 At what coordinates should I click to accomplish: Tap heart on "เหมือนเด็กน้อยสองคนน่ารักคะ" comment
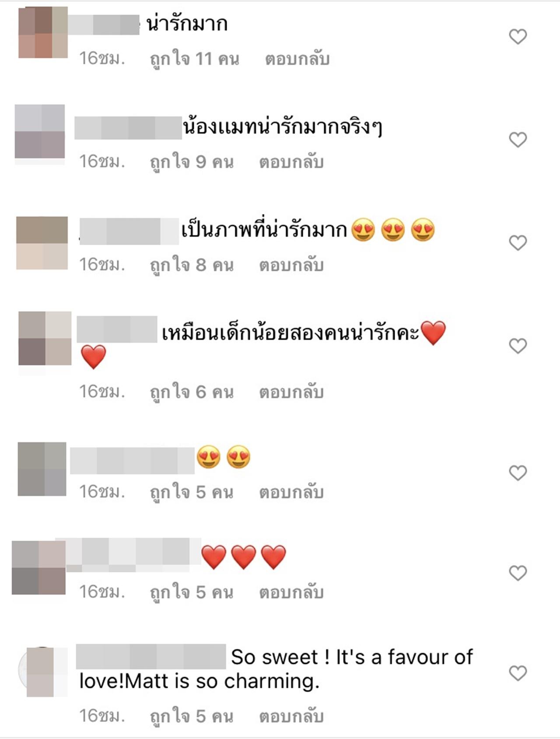coord(518,346)
